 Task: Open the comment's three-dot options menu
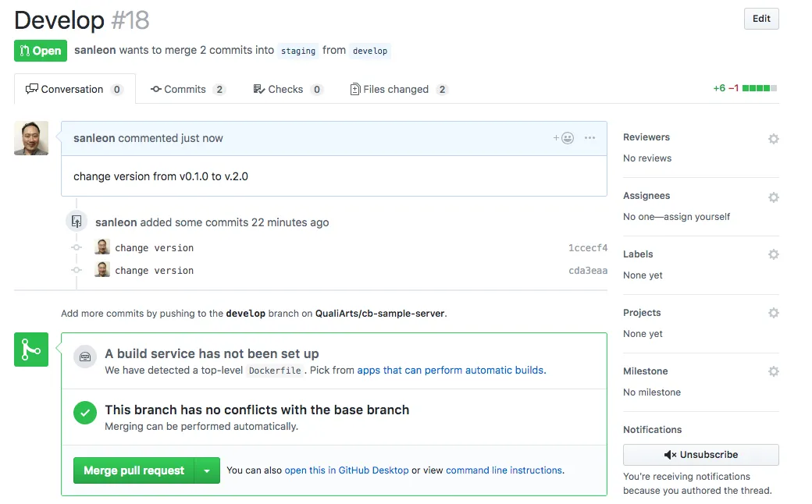pos(589,138)
